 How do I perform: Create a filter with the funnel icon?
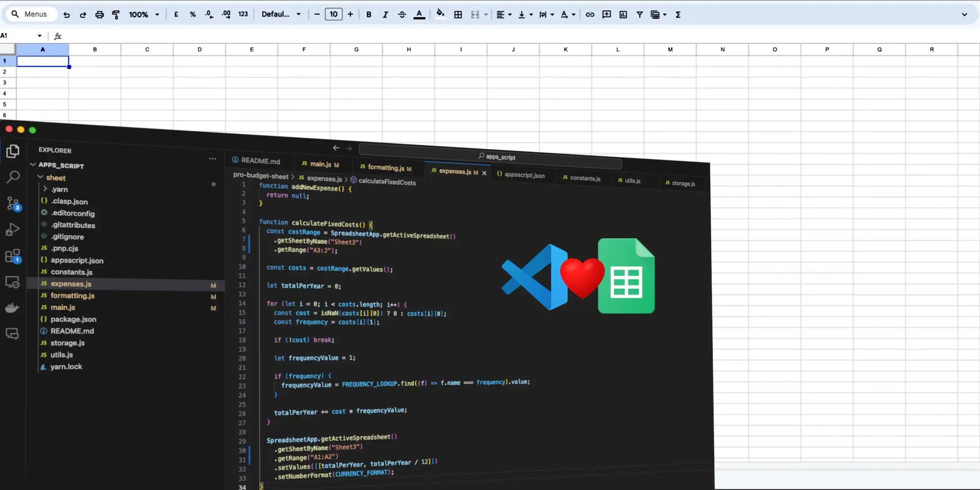click(x=640, y=15)
